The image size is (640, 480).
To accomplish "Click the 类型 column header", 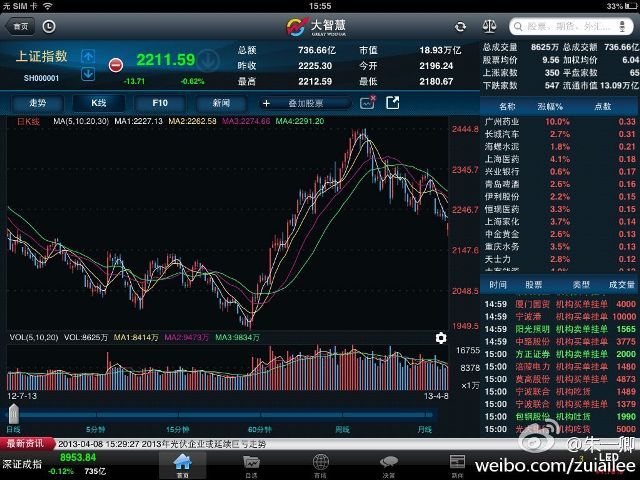I will pos(581,285).
